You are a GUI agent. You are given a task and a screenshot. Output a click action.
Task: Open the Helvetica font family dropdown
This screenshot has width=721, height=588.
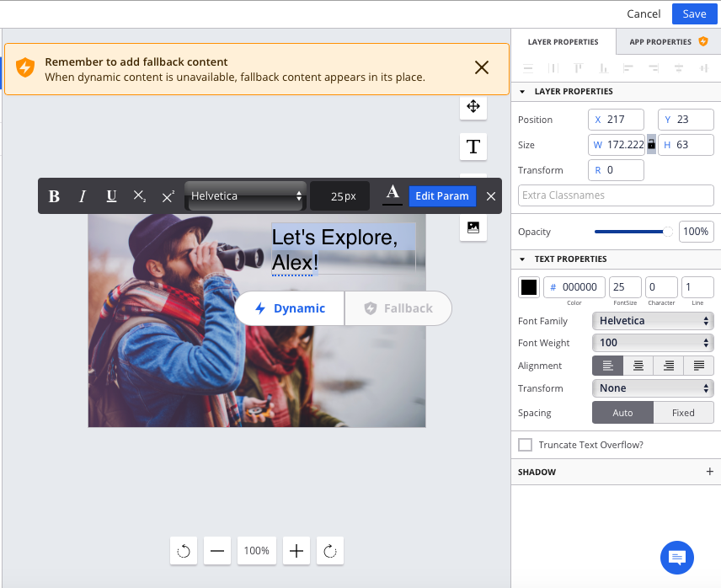click(653, 320)
